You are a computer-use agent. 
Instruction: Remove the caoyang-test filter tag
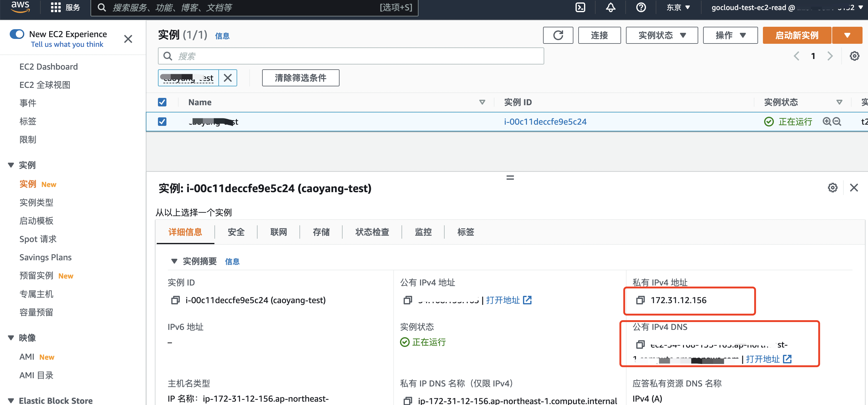click(228, 78)
